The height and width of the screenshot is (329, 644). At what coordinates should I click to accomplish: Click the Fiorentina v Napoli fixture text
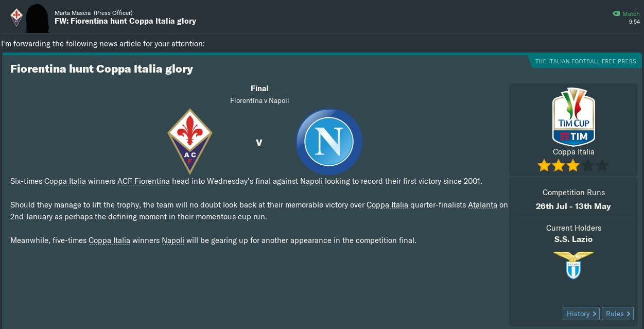click(x=259, y=101)
